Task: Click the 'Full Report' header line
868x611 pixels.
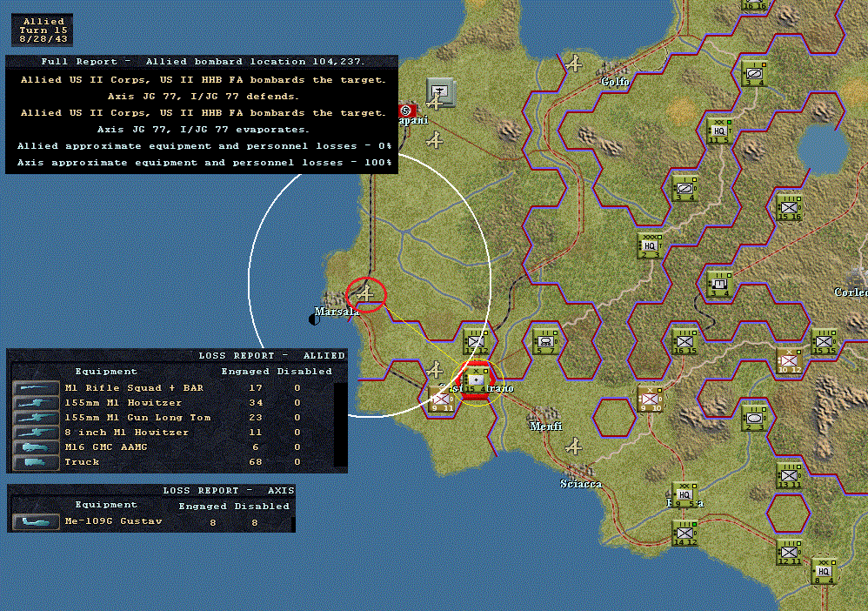Action: [x=202, y=62]
